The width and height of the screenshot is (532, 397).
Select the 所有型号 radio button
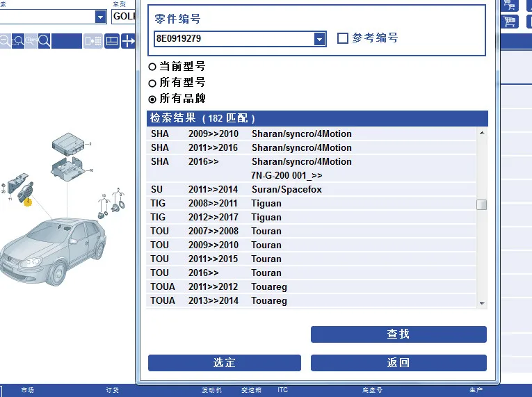[152, 83]
